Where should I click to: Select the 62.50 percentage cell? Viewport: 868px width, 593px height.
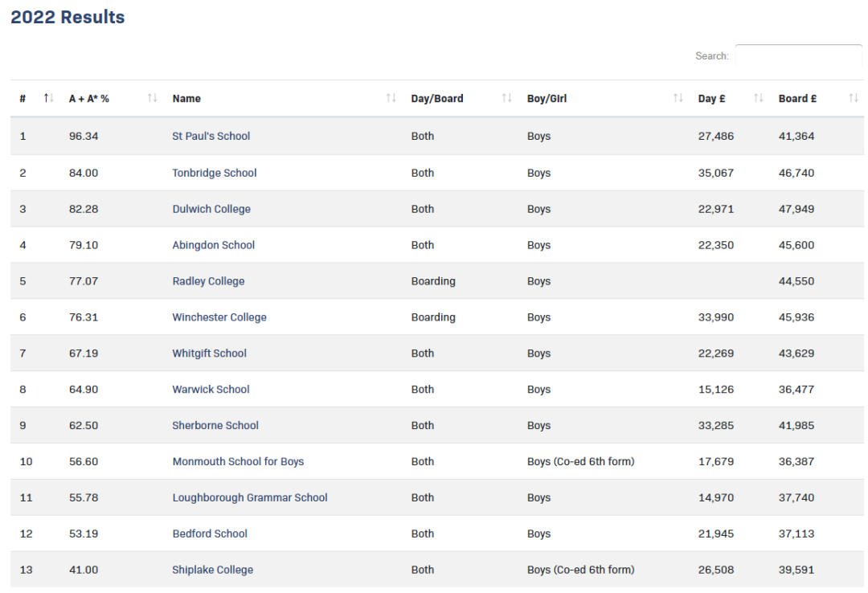(84, 425)
